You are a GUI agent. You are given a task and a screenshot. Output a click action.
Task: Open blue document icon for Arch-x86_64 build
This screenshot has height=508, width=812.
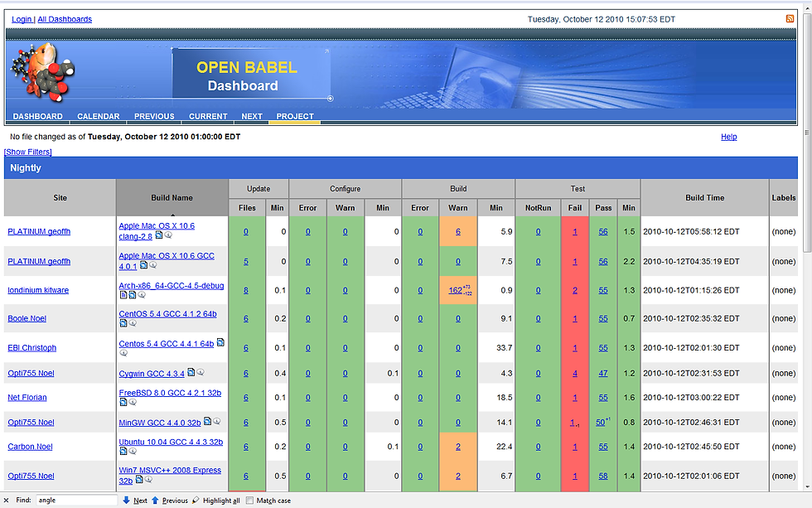pyautogui.click(x=133, y=295)
